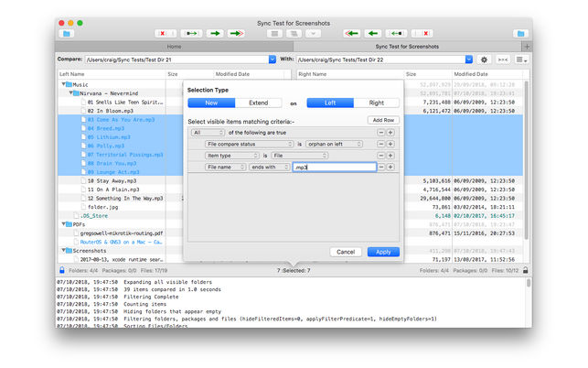
Task: Open the left folder chooser toolbar icon
Action: pyautogui.click(x=67, y=34)
